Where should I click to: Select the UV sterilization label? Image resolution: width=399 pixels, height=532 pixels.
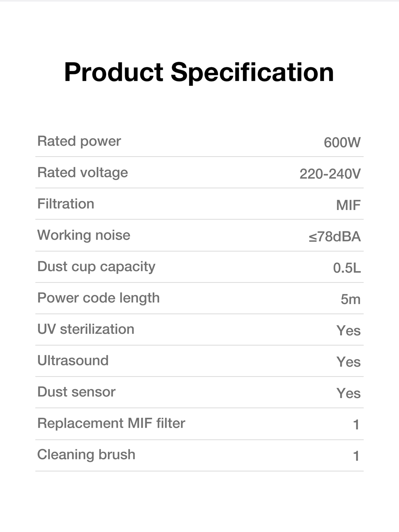coord(86,329)
